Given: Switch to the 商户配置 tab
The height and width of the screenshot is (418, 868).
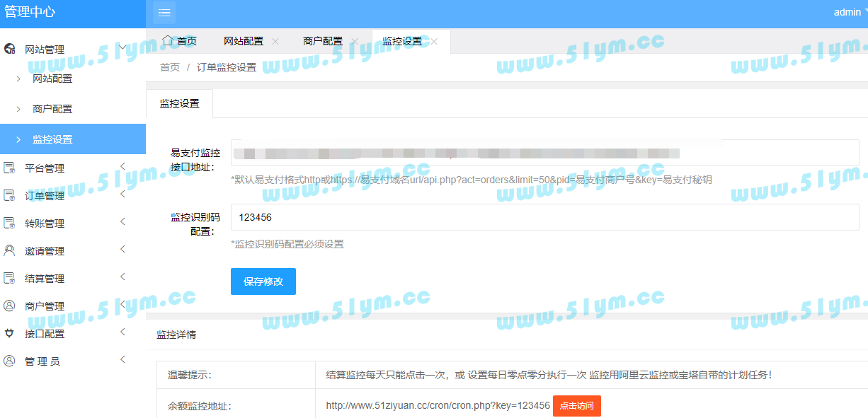Looking at the screenshot, I should (323, 41).
